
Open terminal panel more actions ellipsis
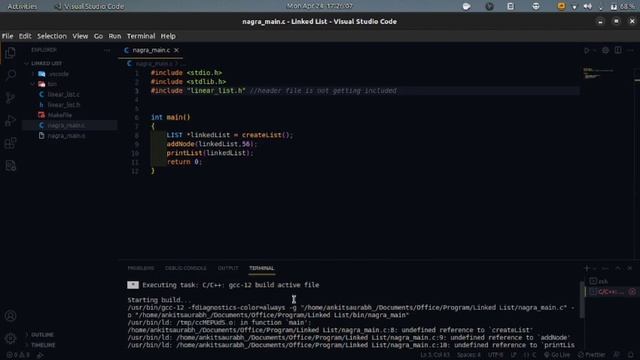(605, 268)
